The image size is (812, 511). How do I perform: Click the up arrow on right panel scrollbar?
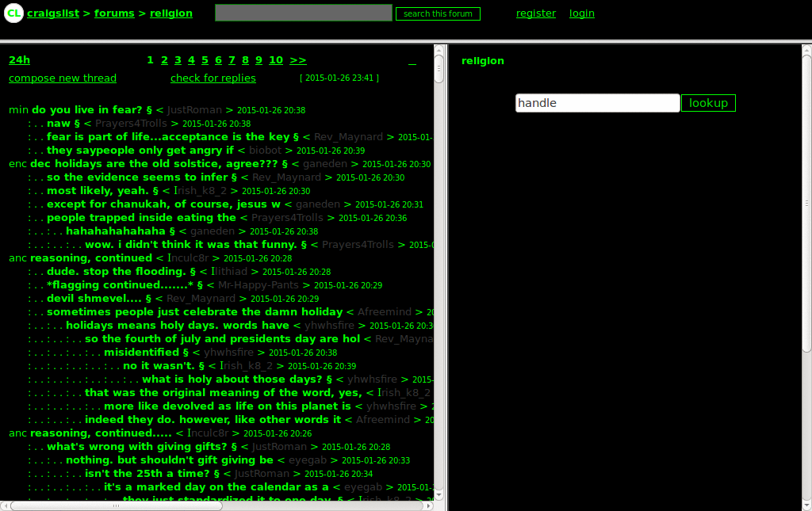806,50
